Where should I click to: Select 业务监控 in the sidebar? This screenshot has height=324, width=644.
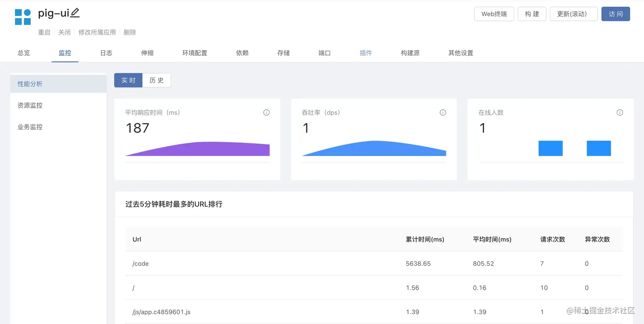tap(58, 127)
